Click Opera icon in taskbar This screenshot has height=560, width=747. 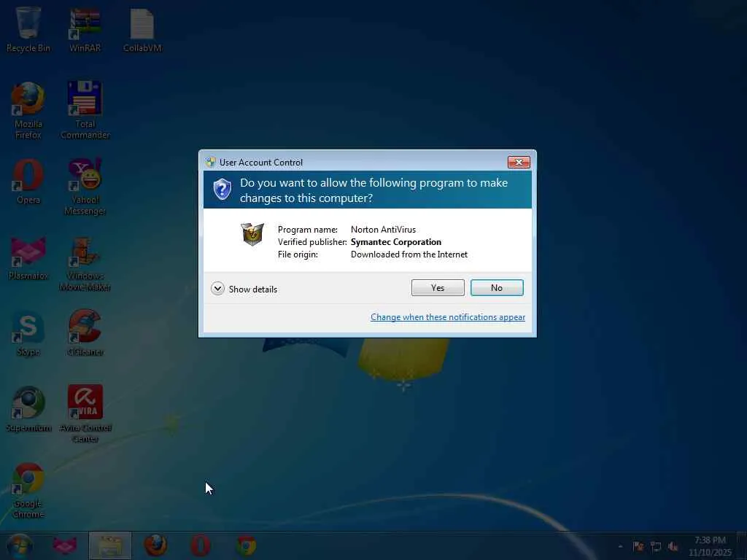pos(201,545)
